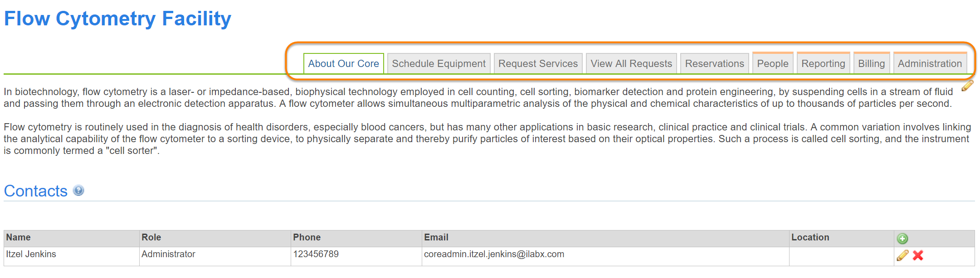Screen dimensions: 980x278
Task: Add a new contact with the green plus icon
Action: coord(902,239)
